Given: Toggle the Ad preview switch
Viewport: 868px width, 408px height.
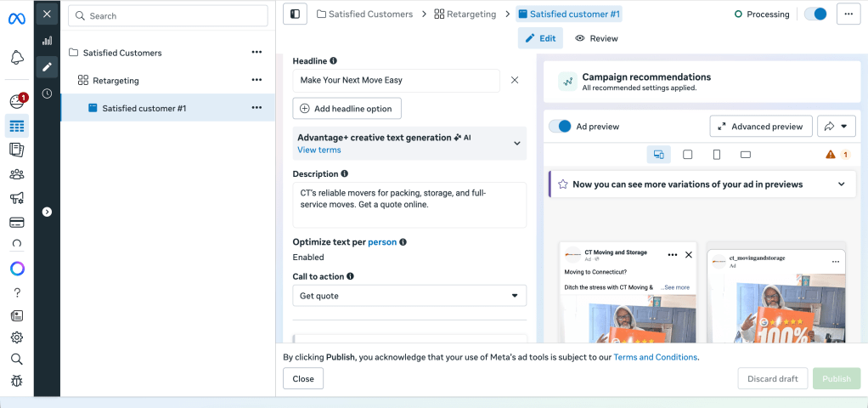Looking at the screenshot, I should click(x=560, y=127).
